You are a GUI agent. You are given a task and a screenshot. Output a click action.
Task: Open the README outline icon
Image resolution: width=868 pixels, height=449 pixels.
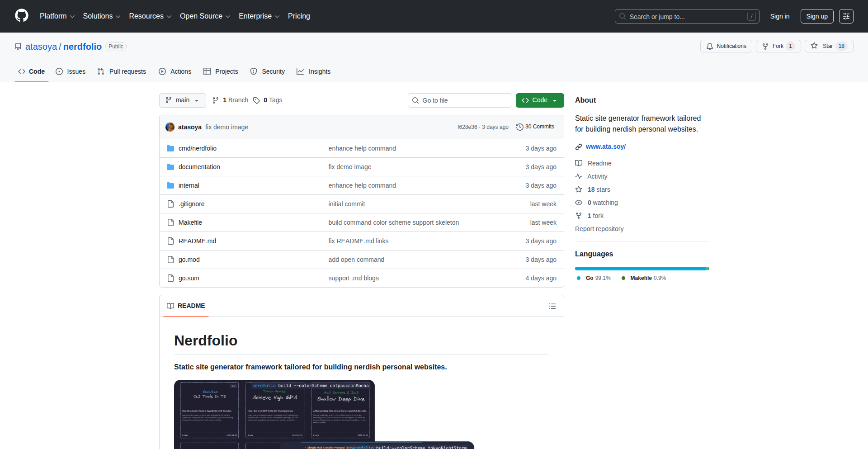coord(552,306)
